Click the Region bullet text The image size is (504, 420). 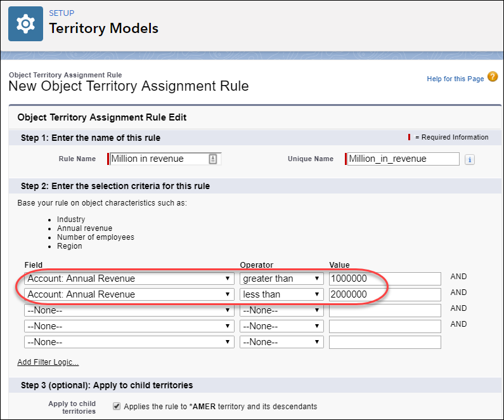tap(70, 246)
